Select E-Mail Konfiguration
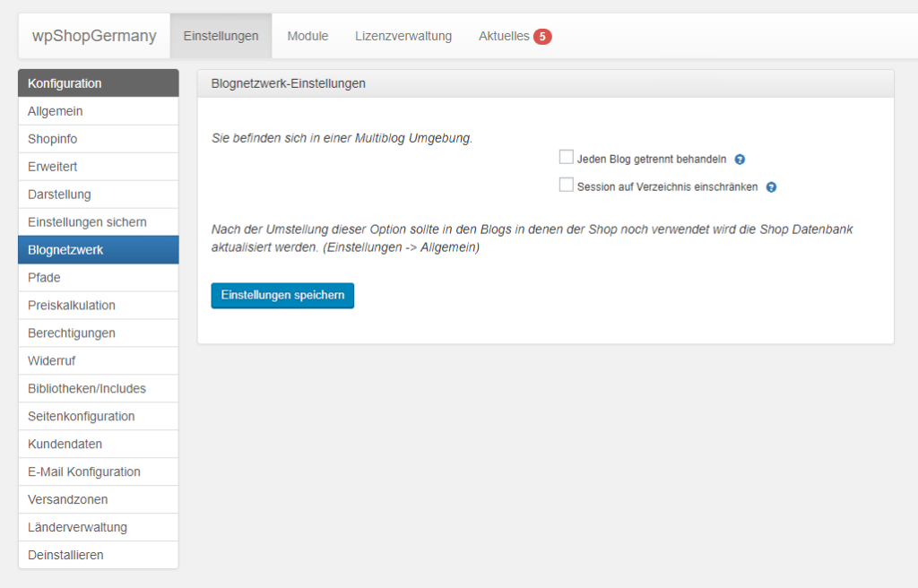The height and width of the screenshot is (588, 918). point(99,471)
